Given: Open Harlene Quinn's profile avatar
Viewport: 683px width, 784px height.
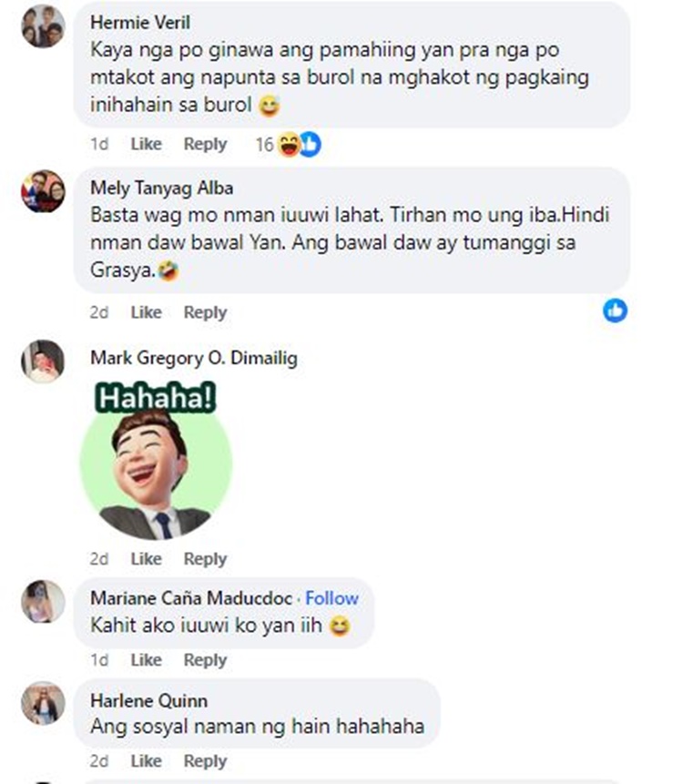Looking at the screenshot, I should [x=43, y=702].
